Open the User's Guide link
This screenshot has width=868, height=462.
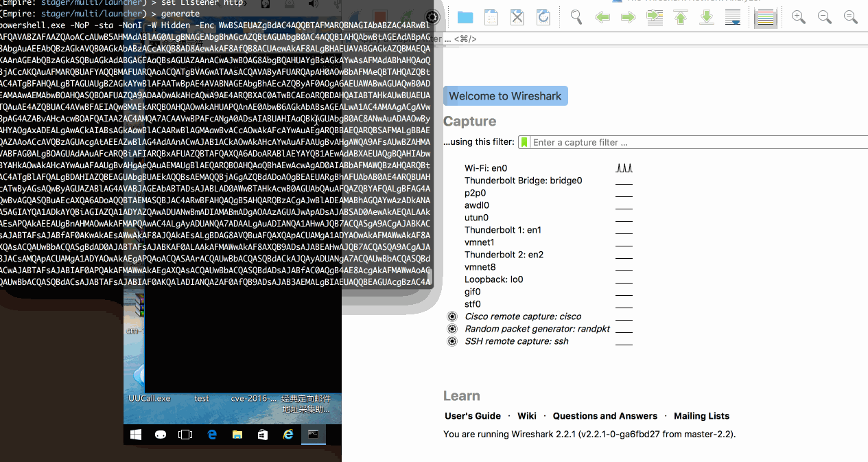[473, 416]
